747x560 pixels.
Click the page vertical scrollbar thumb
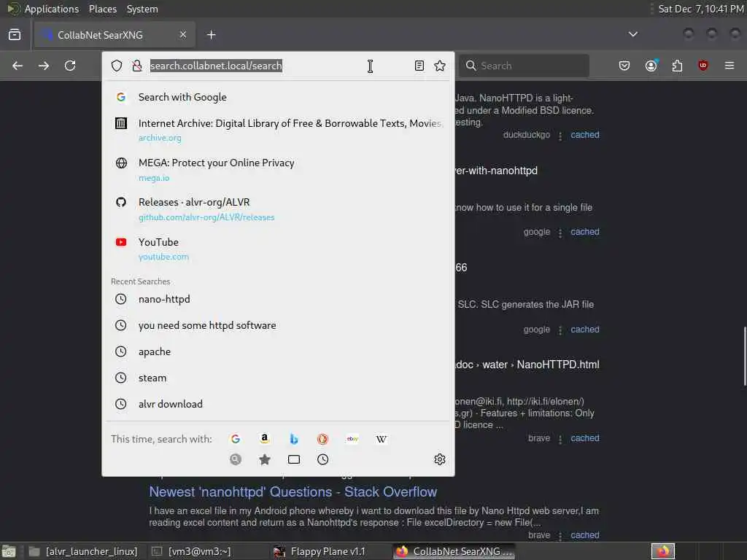pos(745,356)
